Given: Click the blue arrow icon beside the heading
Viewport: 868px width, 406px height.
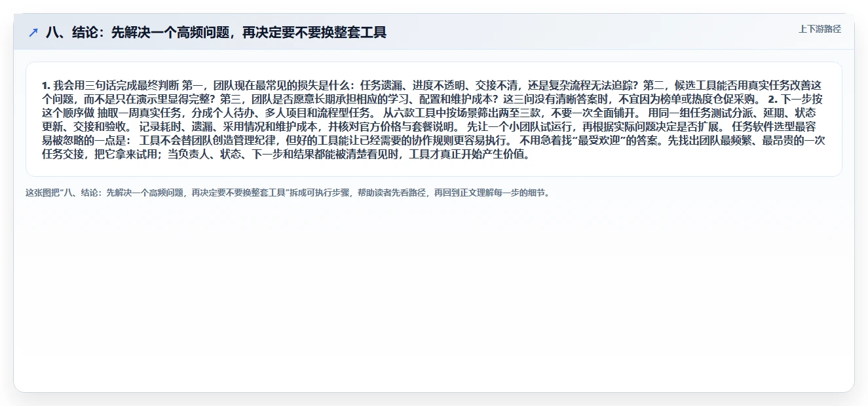Looking at the screenshot, I should pyautogui.click(x=33, y=32).
